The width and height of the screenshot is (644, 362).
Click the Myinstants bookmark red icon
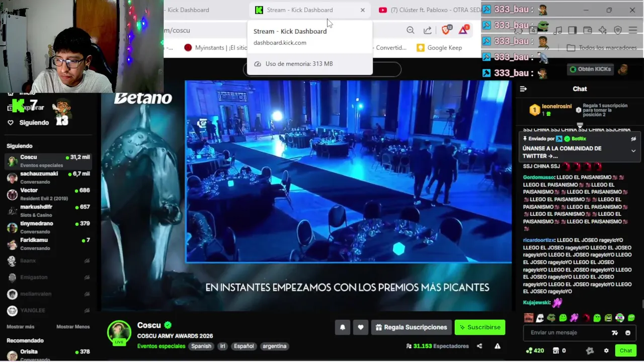pos(188,48)
